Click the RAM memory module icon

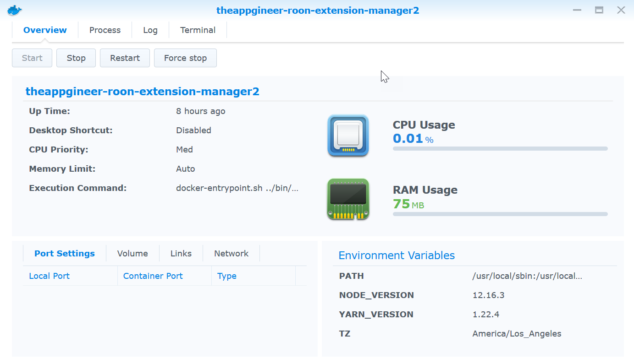tap(348, 199)
